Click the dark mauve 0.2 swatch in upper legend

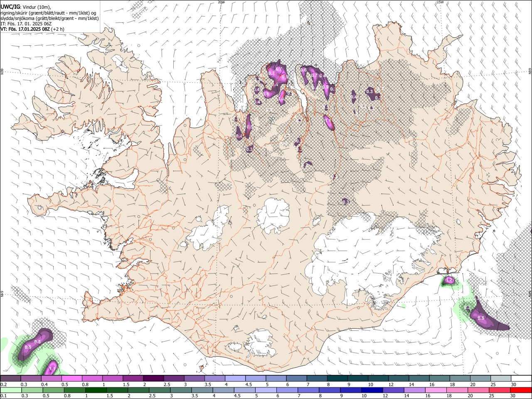coord(10,379)
